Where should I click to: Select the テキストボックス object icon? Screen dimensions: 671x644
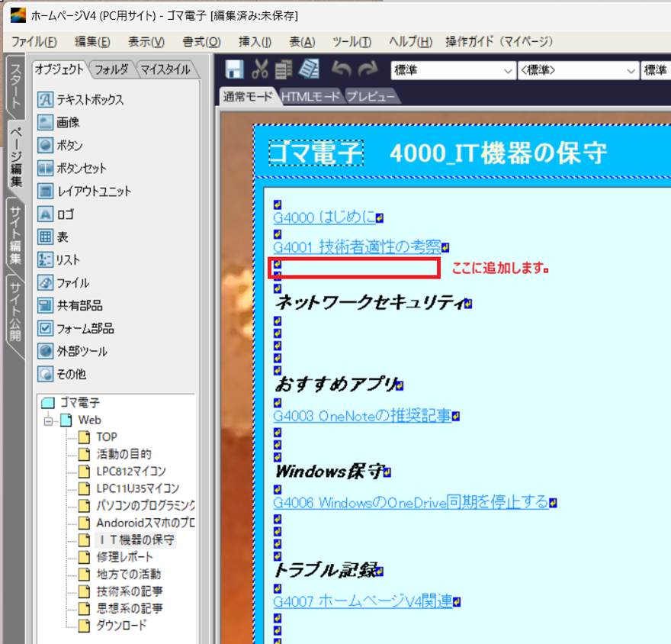pos(45,100)
